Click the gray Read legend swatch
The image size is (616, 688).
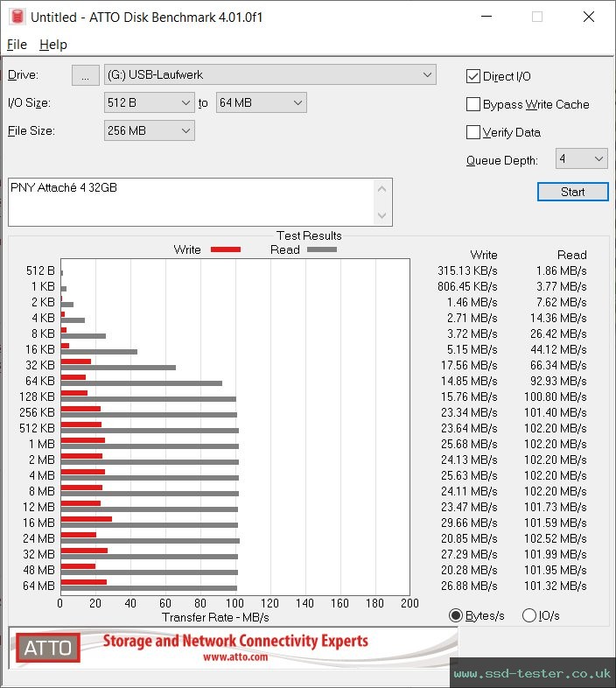322,249
